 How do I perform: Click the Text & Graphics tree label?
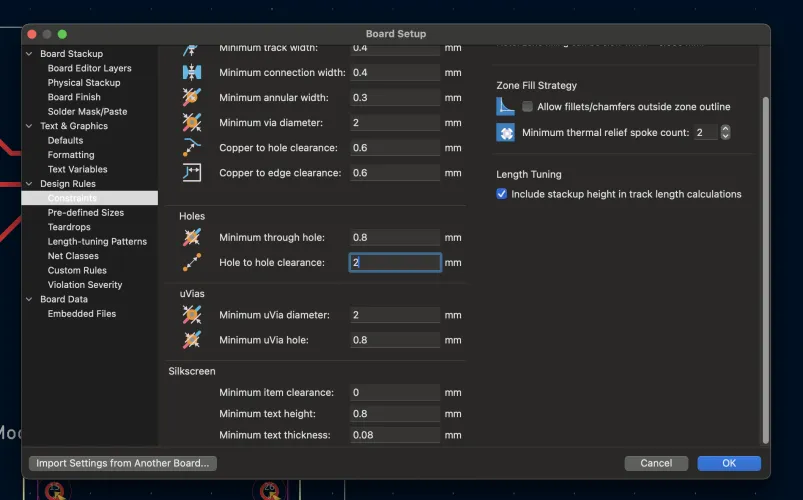pyautogui.click(x=74, y=126)
